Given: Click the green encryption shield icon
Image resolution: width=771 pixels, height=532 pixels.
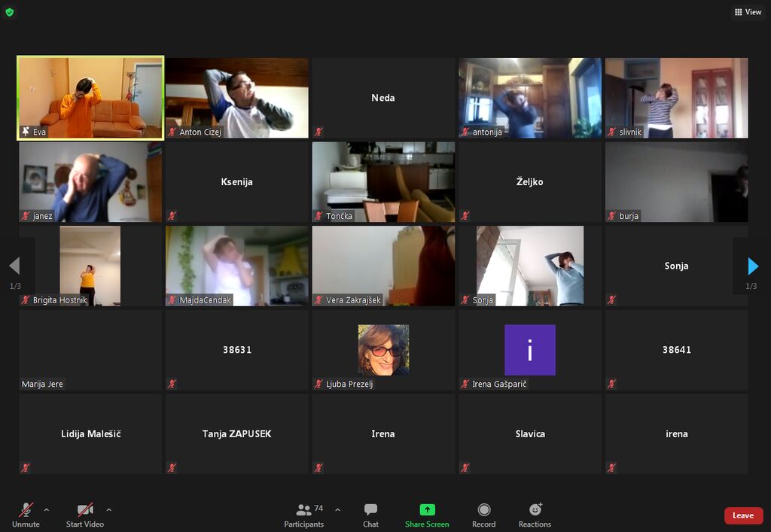Looking at the screenshot, I should [x=9, y=12].
